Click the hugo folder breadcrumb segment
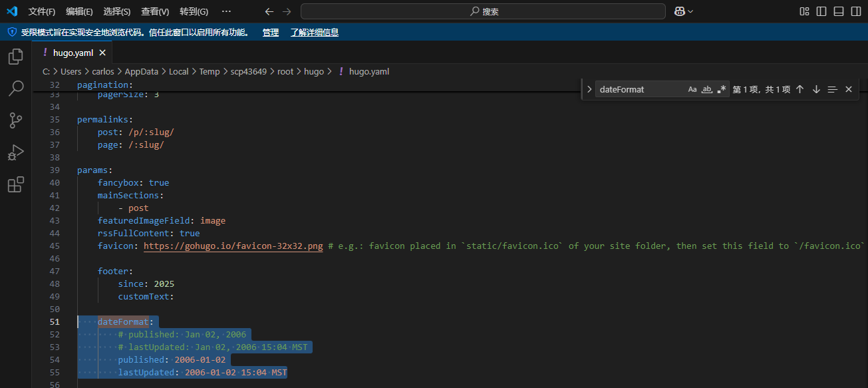 click(x=314, y=71)
